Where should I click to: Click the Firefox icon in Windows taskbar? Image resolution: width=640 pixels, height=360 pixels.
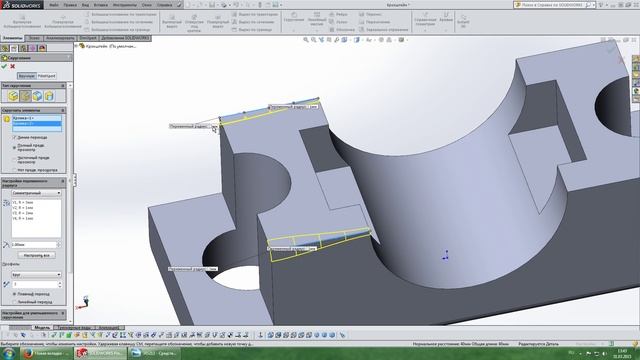[28, 353]
